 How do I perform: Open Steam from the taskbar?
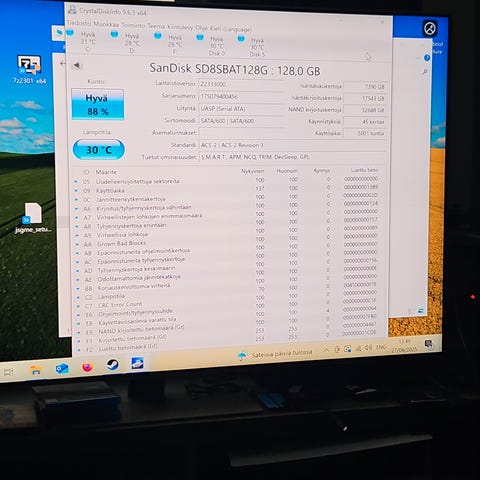click(112, 365)
